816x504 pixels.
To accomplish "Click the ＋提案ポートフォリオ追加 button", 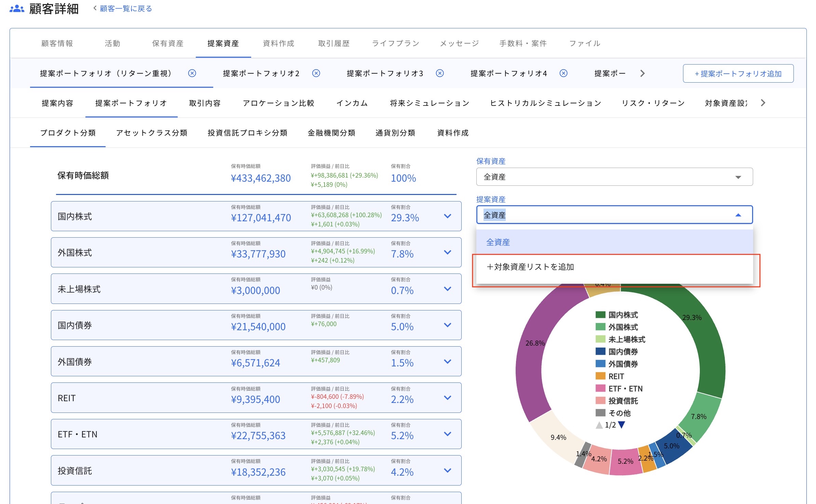I will [738, 73].
